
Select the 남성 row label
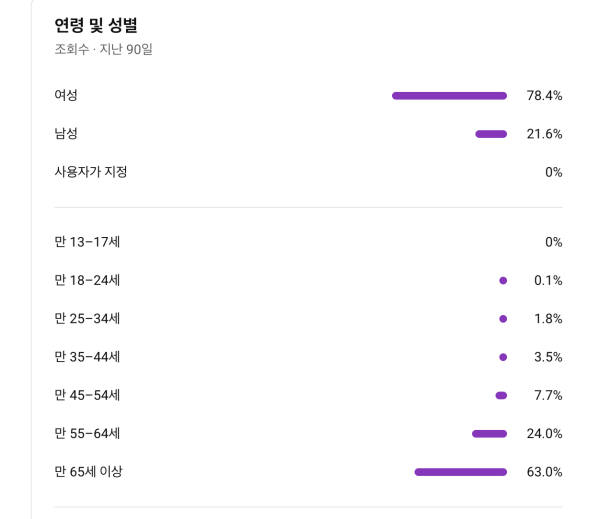[66, 134]
